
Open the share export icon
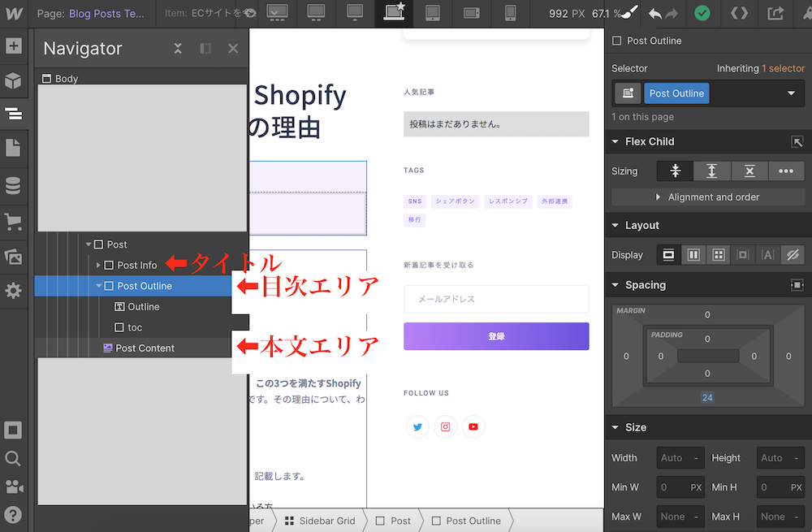[x=775, y=14]
